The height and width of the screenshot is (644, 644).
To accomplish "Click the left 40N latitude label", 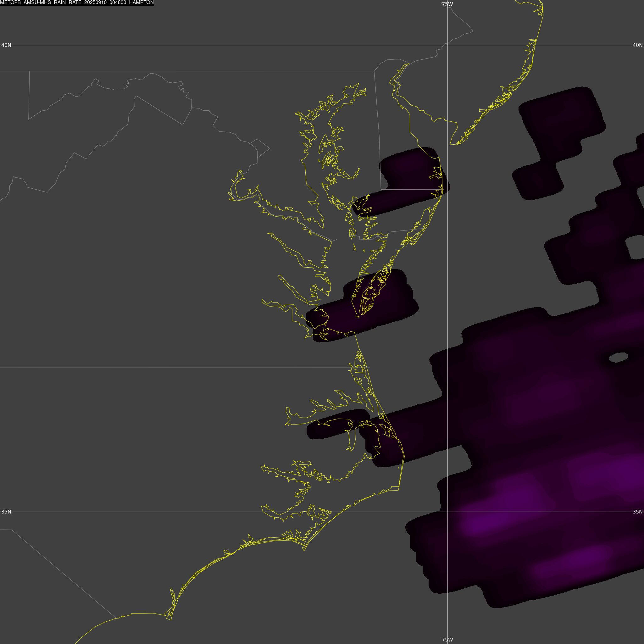I will click(x=6, y=45).
